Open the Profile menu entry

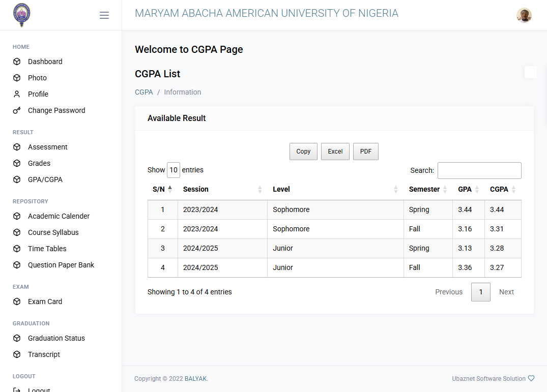38,94
